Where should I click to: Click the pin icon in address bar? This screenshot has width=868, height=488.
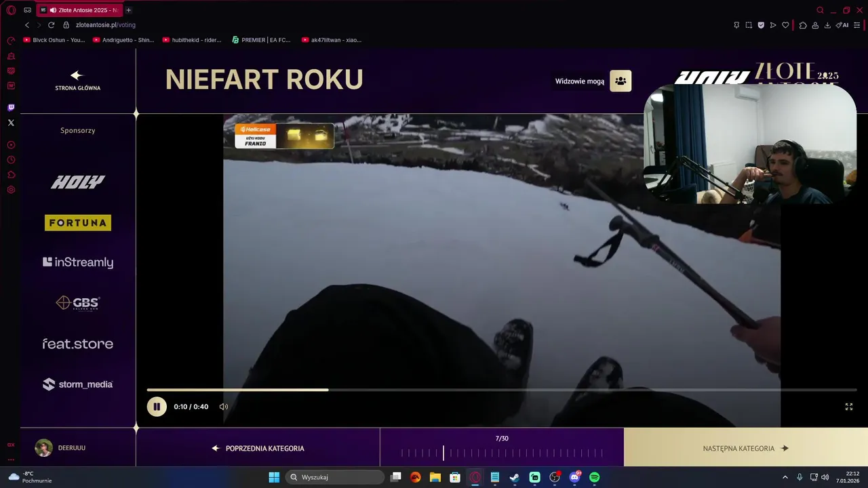pyautogui.click(x=736, y=25)
